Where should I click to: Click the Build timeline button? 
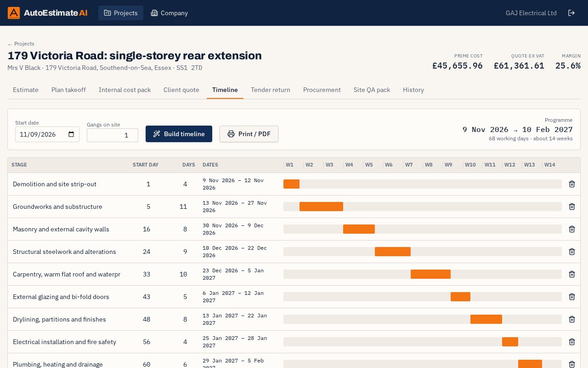[179, 134]
